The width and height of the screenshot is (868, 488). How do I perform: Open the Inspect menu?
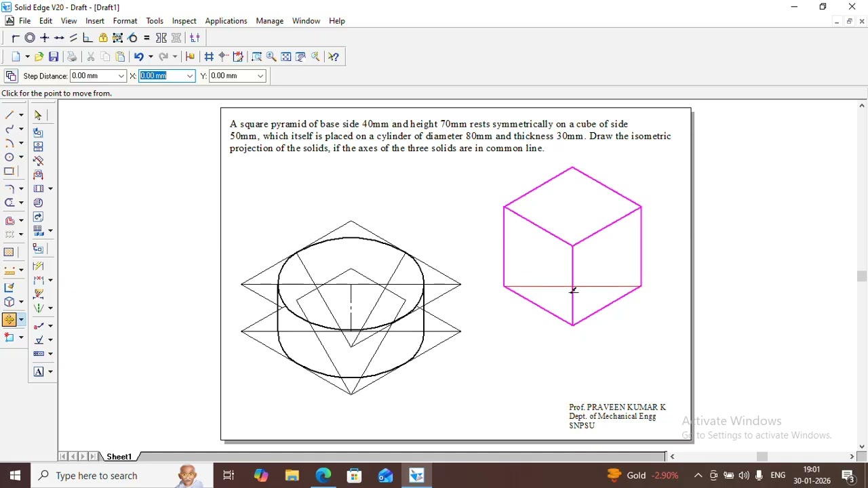pos(184,21)
